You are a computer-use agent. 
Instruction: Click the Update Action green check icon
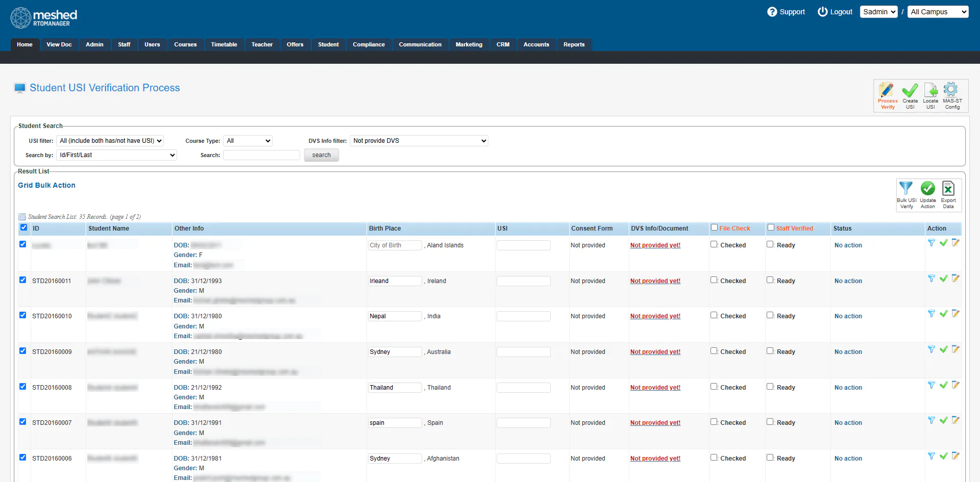pos(927,189)
